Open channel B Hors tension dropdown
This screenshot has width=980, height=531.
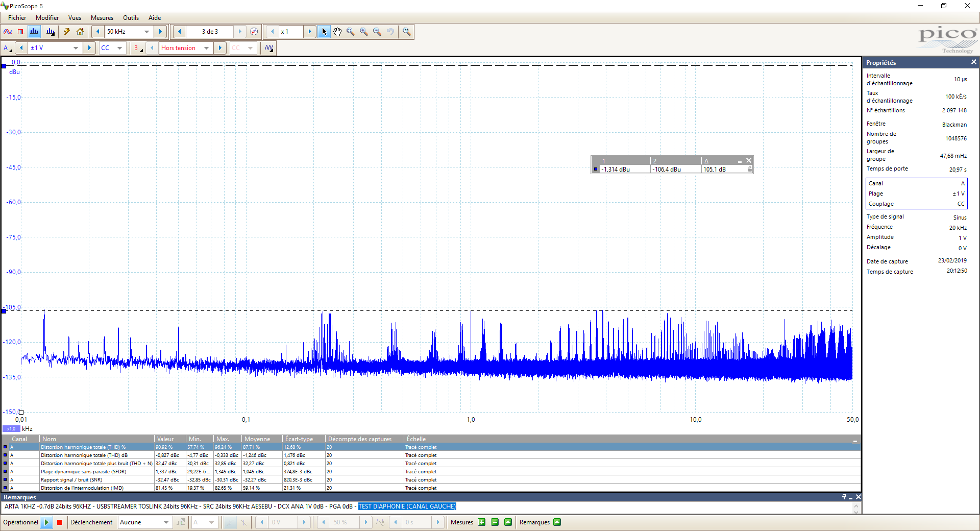[207, 48]
